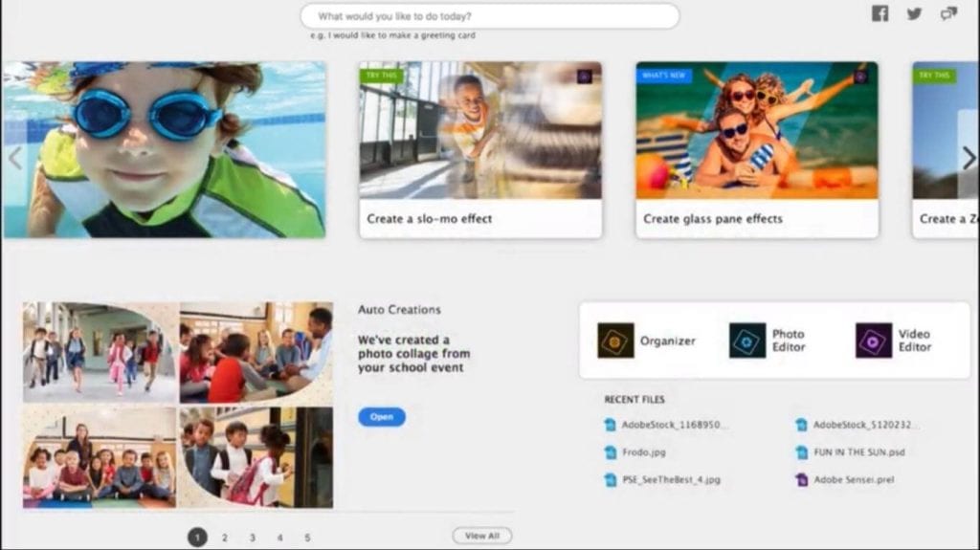This screenshot has width=980, height=550.
Task: Go to Auto Creations page 3
Action: [x=253, y=538]
